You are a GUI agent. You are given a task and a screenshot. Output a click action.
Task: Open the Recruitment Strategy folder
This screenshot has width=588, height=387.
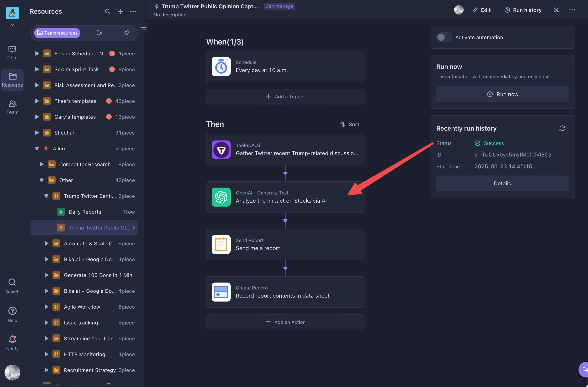click(x=84, y=370)
